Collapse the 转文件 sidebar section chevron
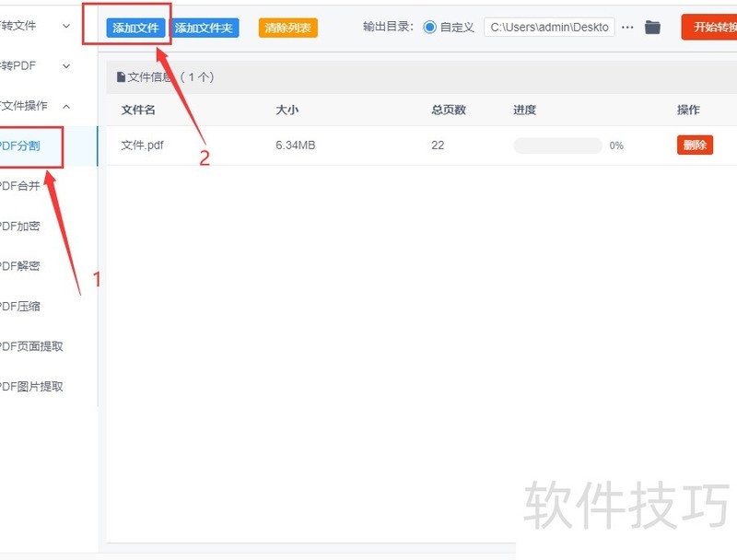Image resolution: width=737 pixels, height=560 pixels. click(65, 26)
